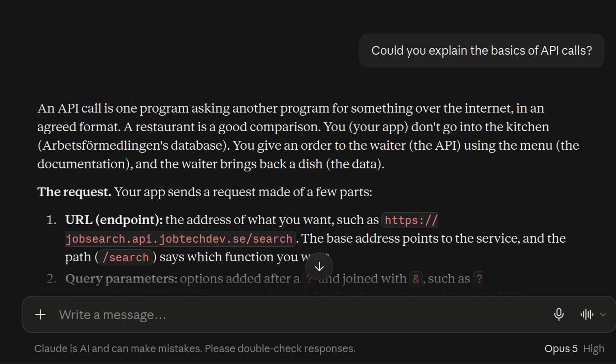Click the jobsearch.api.jobtechdev.se/search code text

pos(179,239)
